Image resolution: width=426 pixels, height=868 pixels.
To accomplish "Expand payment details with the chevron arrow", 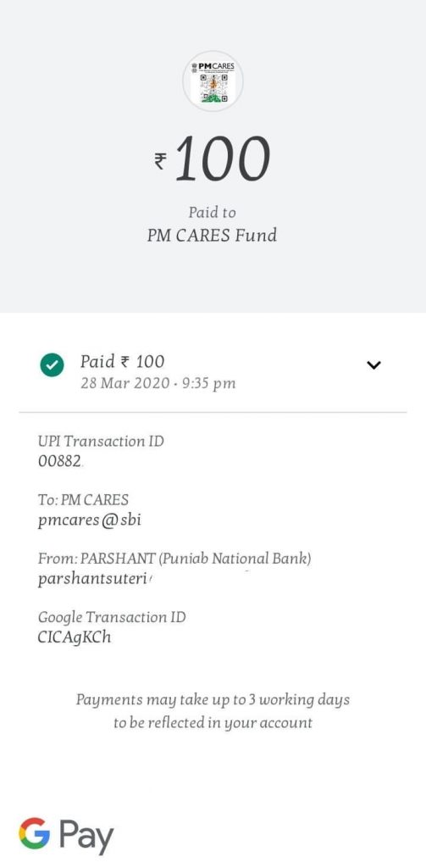I will (x=374, y=364).
